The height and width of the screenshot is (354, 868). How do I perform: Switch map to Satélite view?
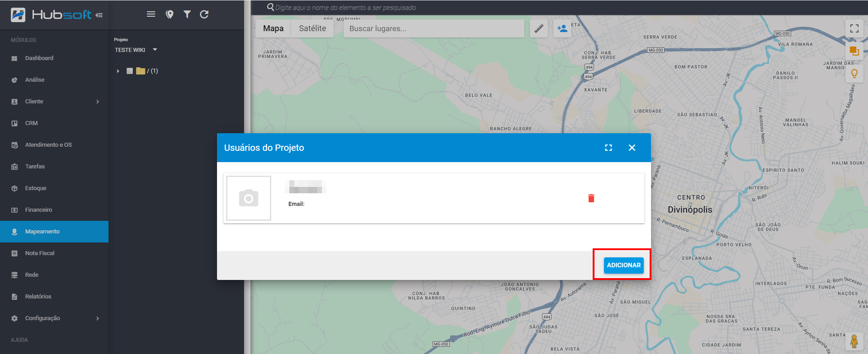click(x=312, y=28)
